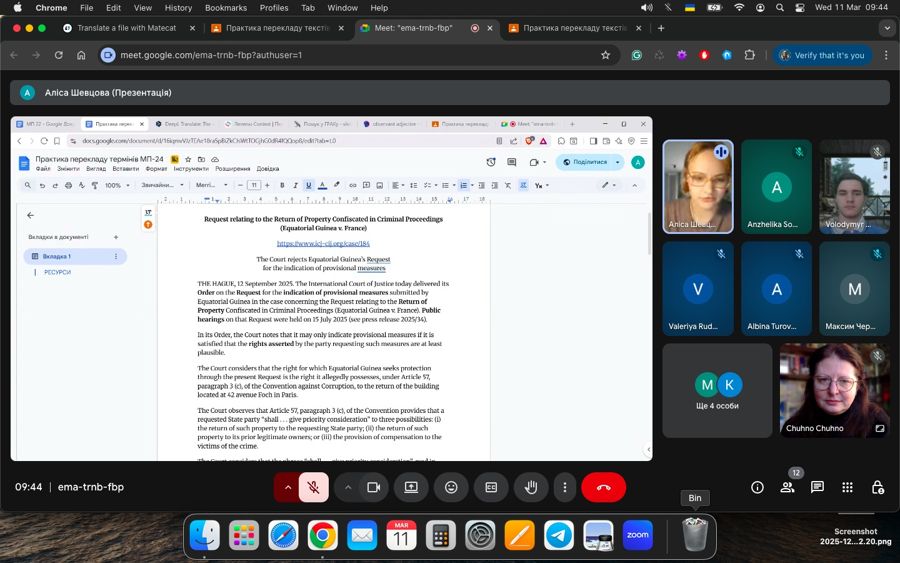Open the three-dot more options menu
Image resolution: width=900 pixels, height=563 pixels.
(565, 487)
